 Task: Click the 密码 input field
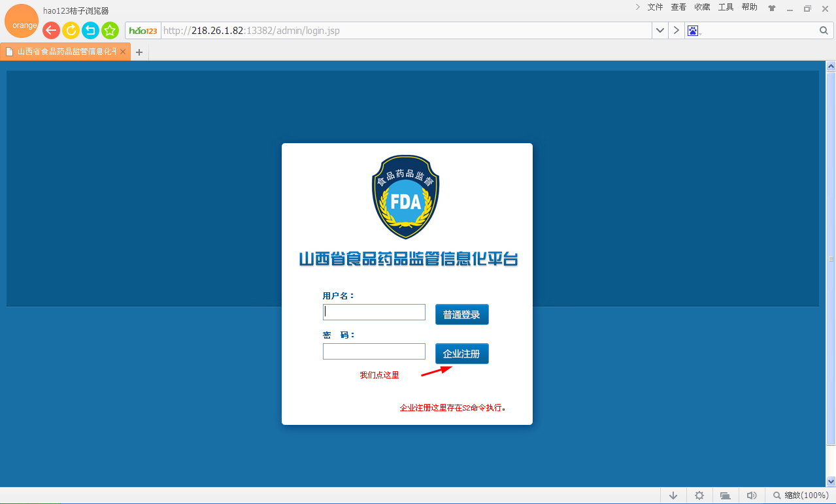[374, 351]
